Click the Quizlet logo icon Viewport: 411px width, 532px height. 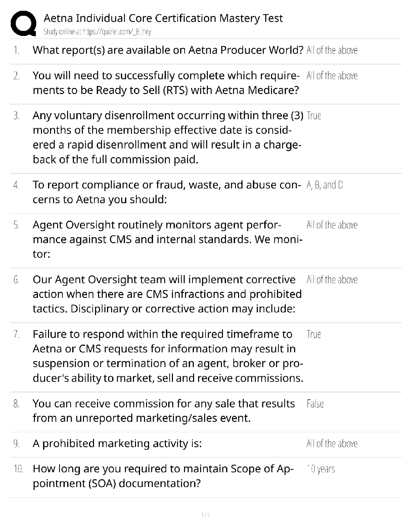coord(24,24)
